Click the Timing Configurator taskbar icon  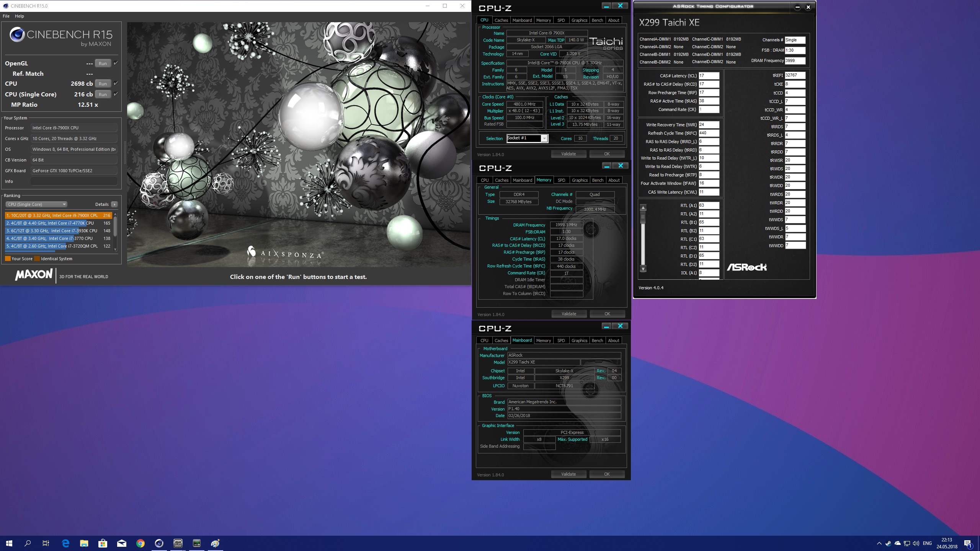197,543
